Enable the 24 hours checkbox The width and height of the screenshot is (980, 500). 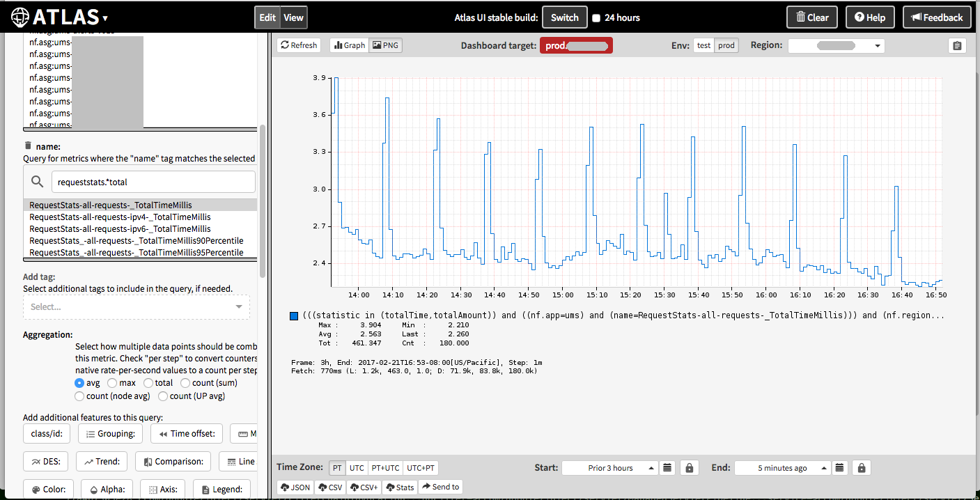[596, 18]
